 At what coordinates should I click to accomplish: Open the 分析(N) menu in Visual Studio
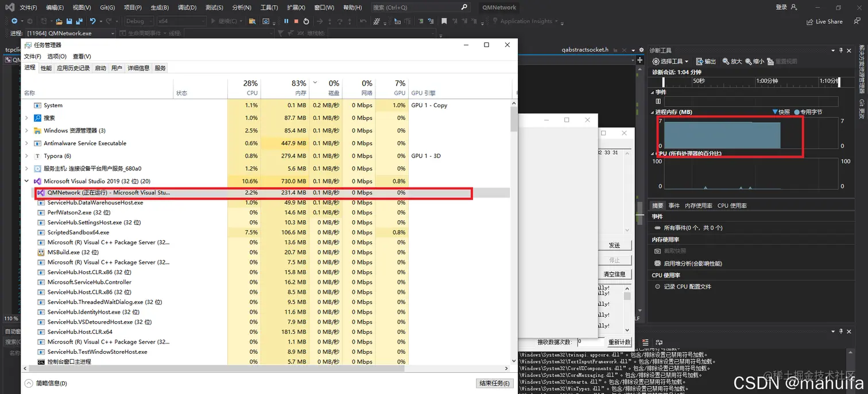[x=241, y=7]
